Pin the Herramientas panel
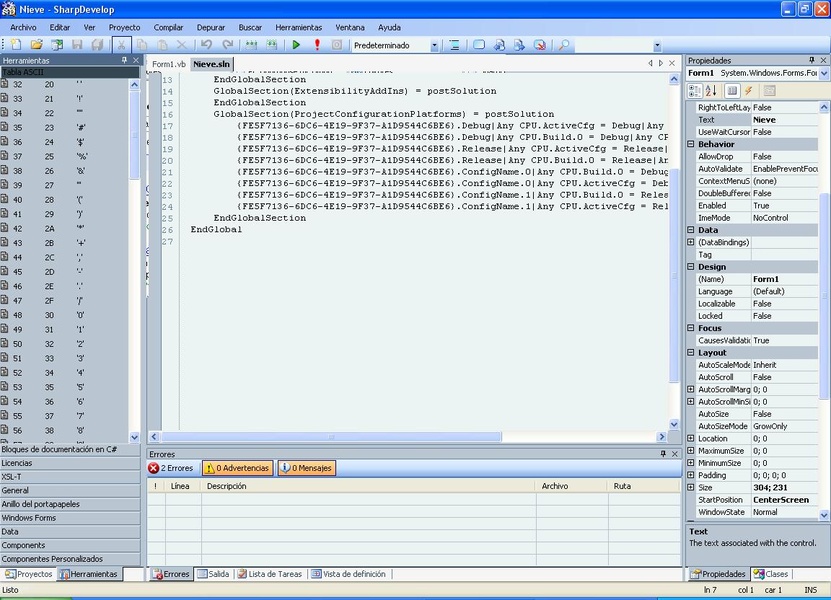The width and height of the screenshot is (831, 600). (124, 60)
